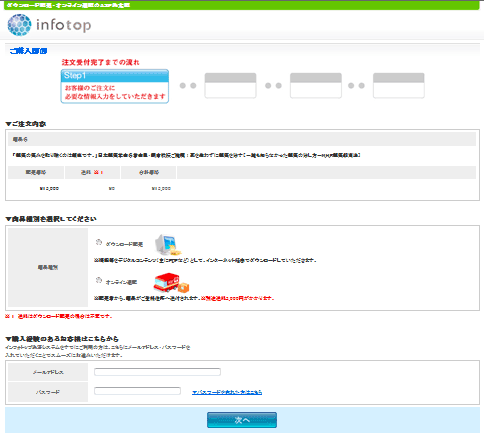Click the product type selection triangle heading
Screen dimensions: 485x437
(x=51, y=219)
